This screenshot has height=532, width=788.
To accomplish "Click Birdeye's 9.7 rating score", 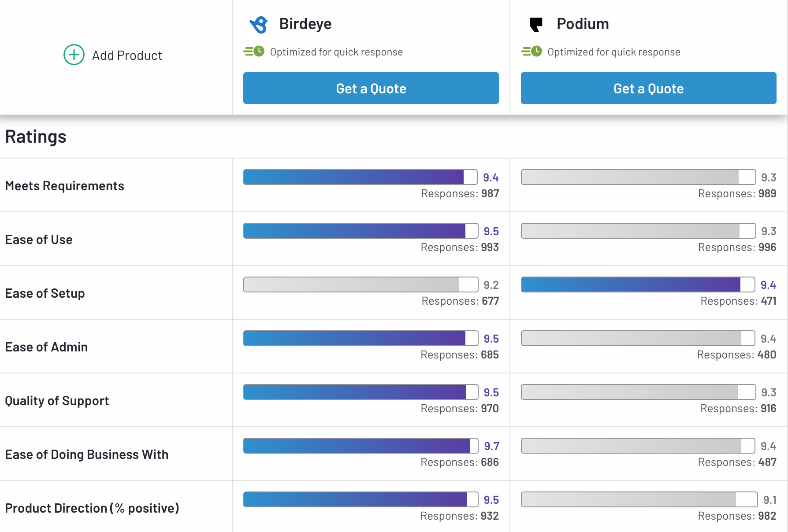I will tap(491, 446).
